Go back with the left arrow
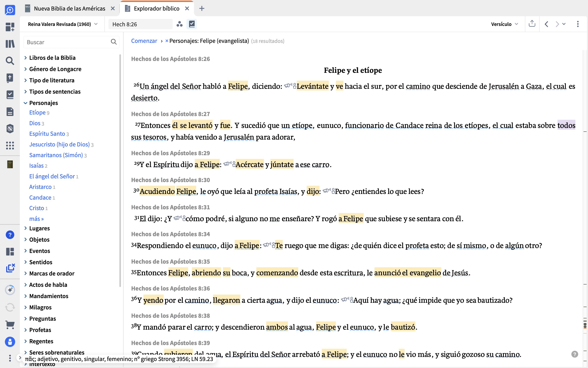588x368 pixels. click(546, 24)
